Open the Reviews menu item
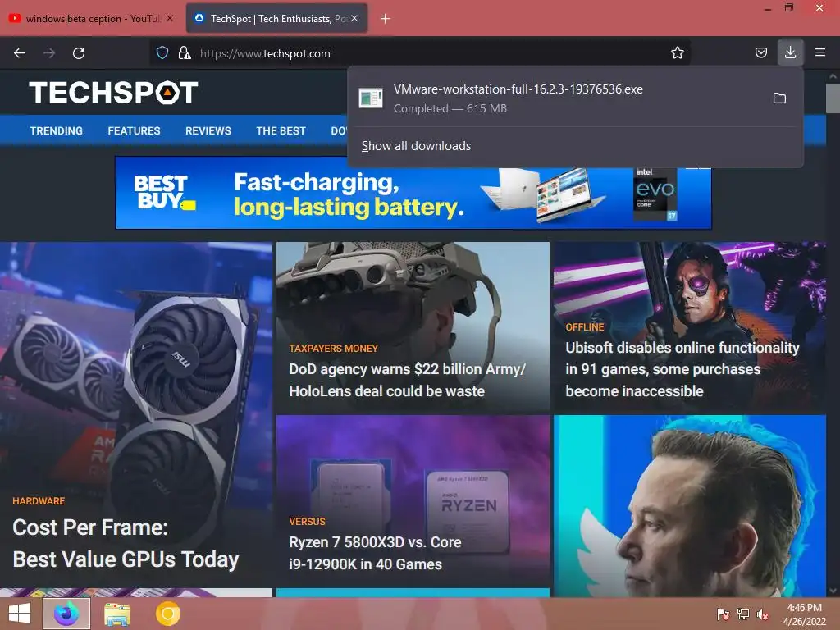 208,130
